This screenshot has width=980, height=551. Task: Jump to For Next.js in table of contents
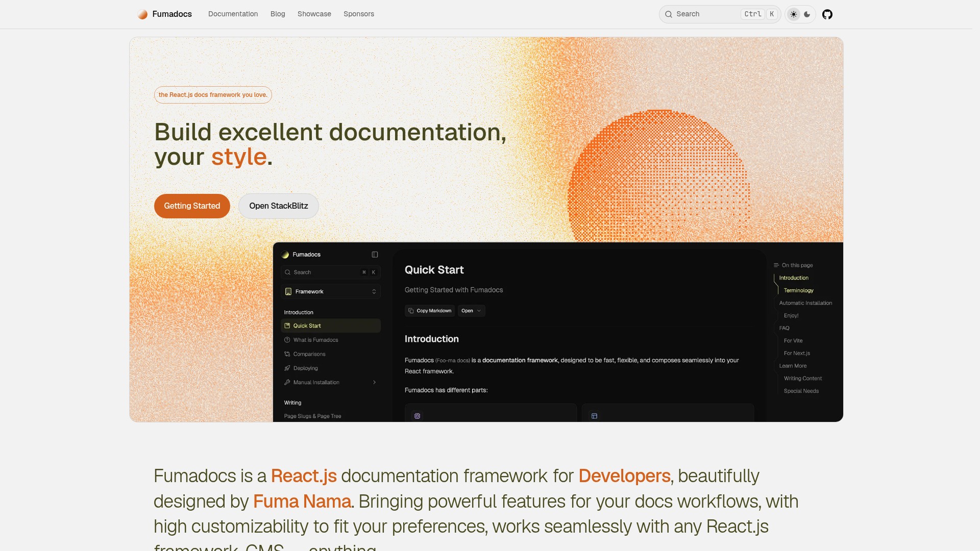pos(797,353)
